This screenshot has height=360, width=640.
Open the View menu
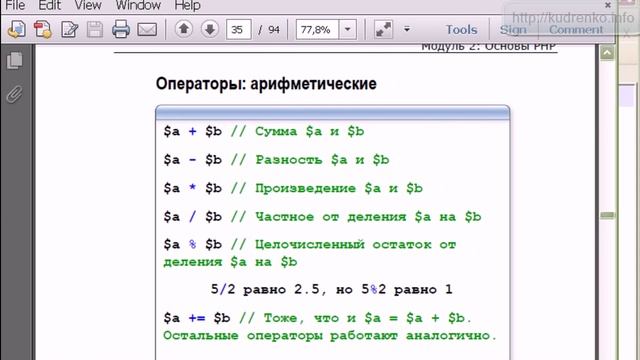point(88,5)
